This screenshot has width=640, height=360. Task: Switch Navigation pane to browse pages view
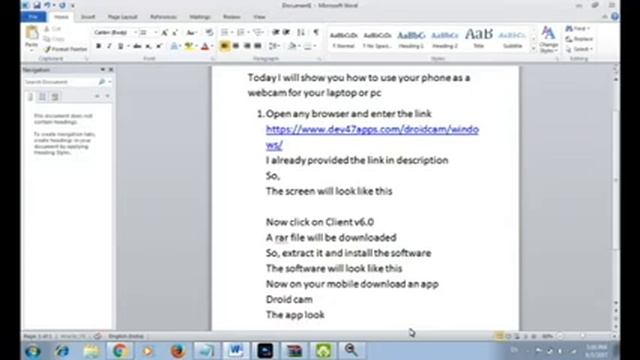tap(42, 97)
